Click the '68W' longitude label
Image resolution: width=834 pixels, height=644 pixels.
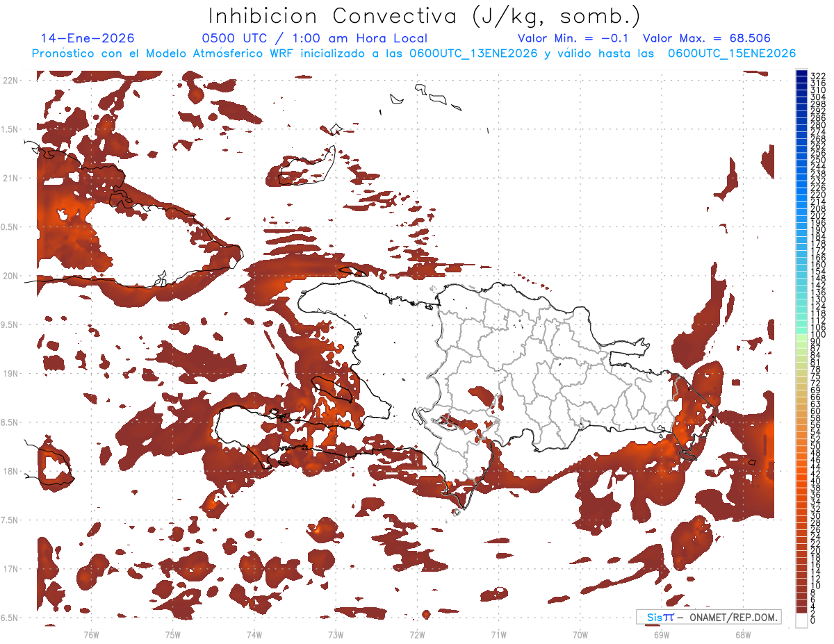click(743, 634)
